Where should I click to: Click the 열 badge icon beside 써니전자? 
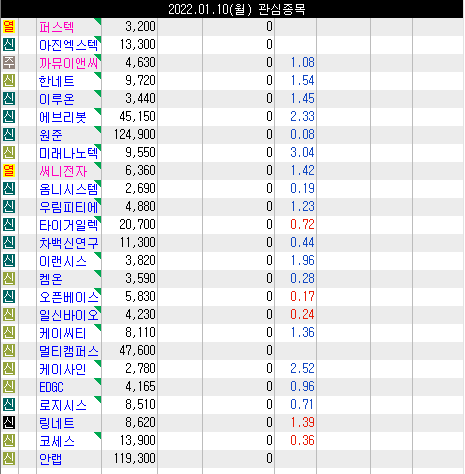[9, 171]
